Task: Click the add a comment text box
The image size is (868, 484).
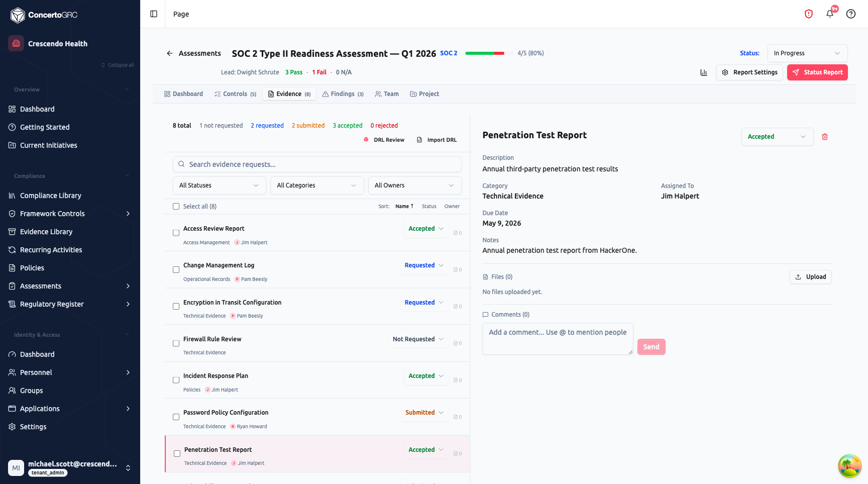Action: pyautogui.click(x=558, y=339)
